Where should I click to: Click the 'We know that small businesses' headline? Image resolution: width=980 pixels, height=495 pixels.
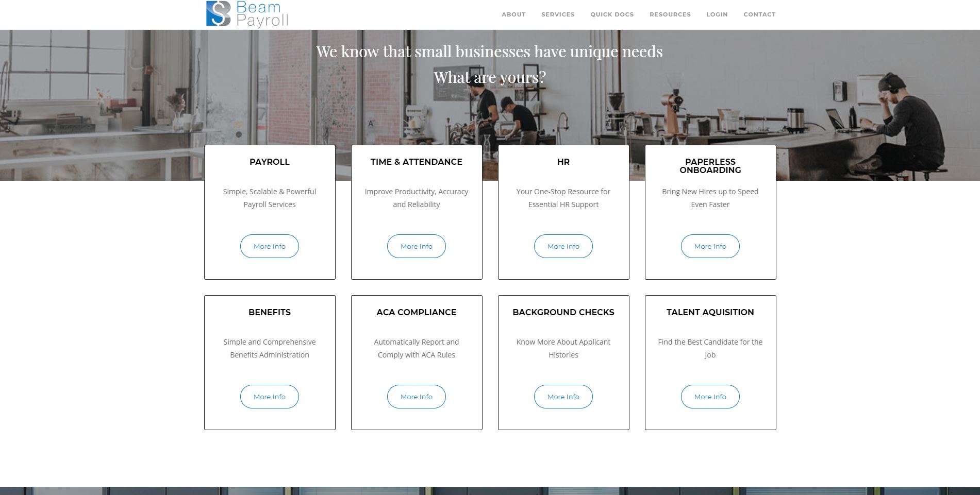click(489, 52)
